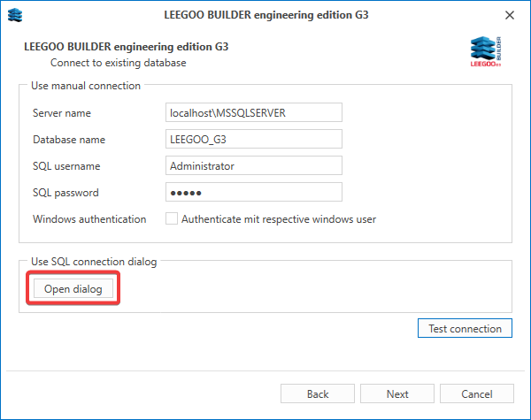Click the Server name input field
This screenshot has width=531, height=420.
tap(254, 112)
